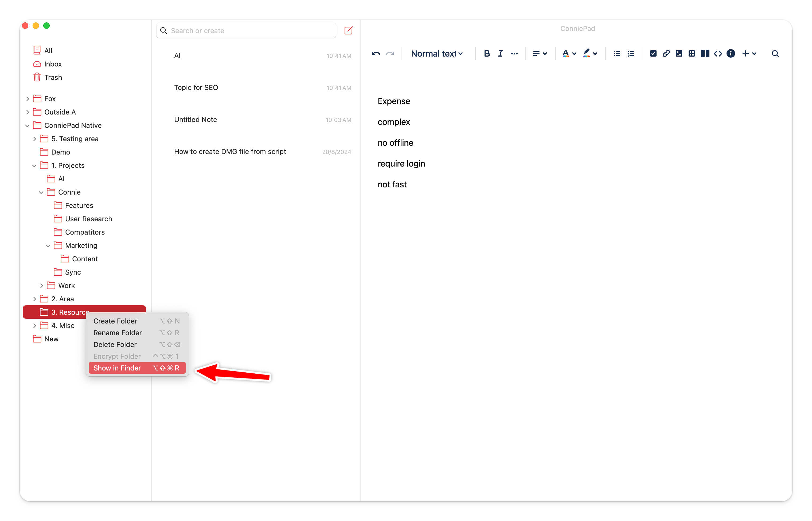This screenshot has width=812, height=521.
Task: Open the Normal text style dropdown
Action: (x=437, y=53)
